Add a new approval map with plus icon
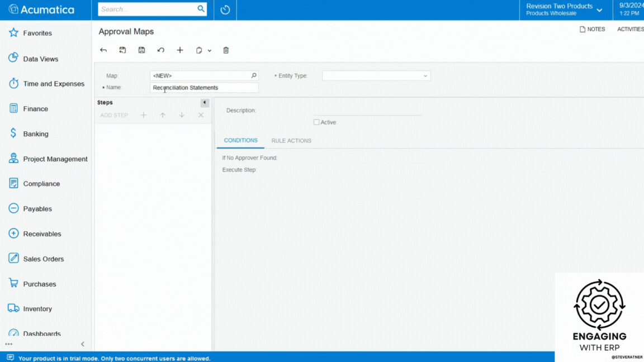644x362 pixels. pyautogui.click(x=180, y=50)
